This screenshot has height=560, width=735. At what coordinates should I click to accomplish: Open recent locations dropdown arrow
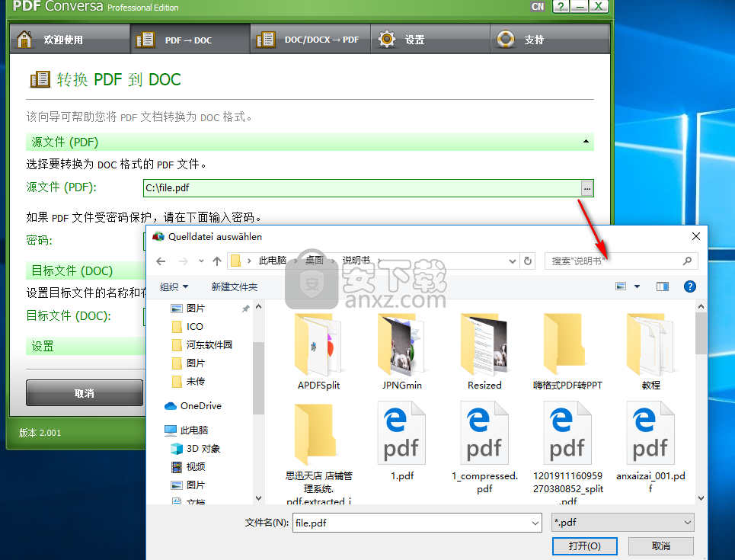coord(201,261)
